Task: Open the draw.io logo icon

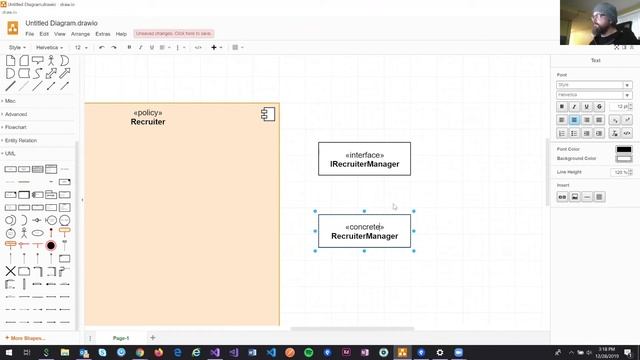Action: coord(13,28)
